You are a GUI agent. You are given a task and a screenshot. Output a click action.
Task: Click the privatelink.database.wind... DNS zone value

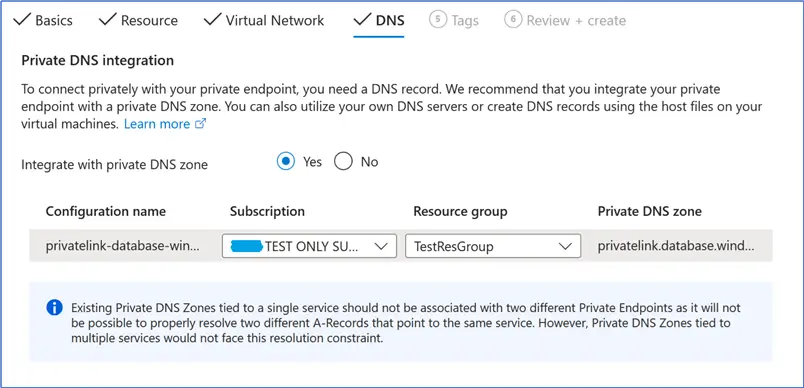(676, 246)
